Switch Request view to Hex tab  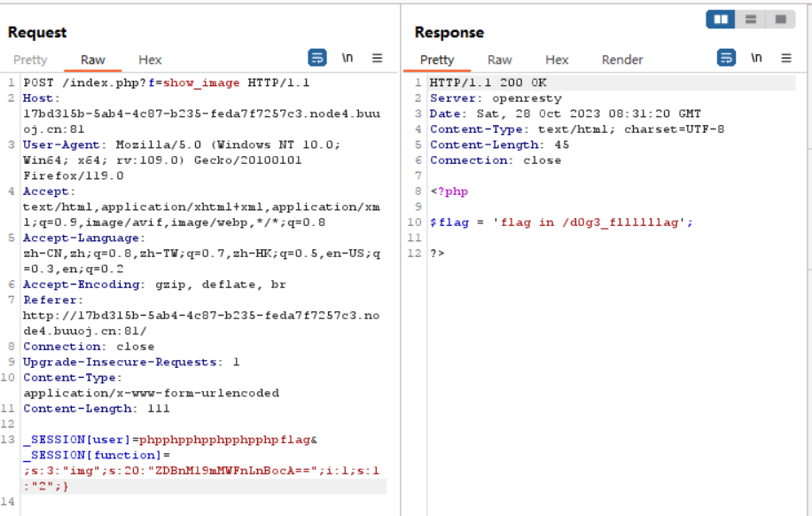150,60
